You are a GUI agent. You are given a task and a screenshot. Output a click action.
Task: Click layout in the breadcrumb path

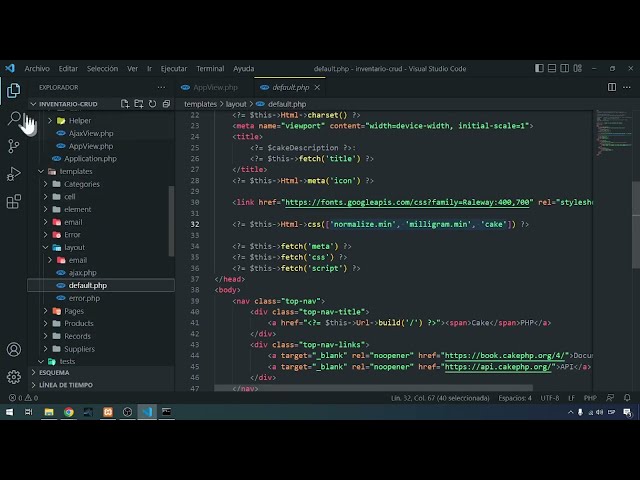[236, 104]
